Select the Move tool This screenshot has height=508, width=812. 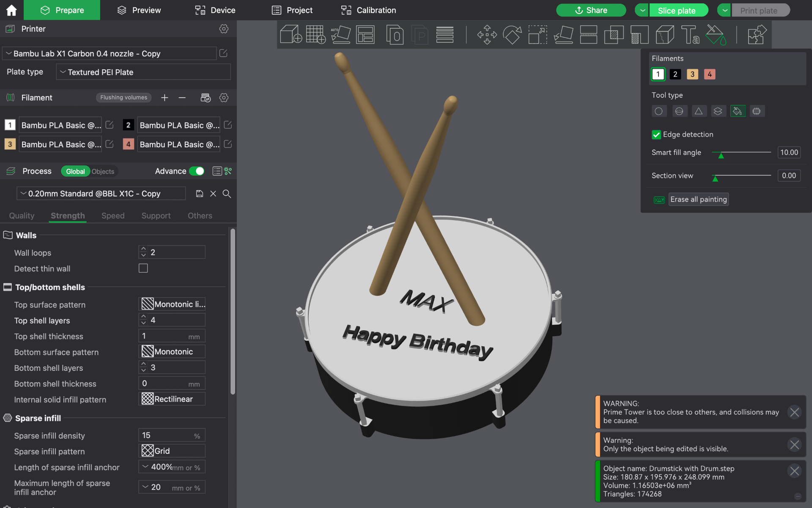click(487, 34)
